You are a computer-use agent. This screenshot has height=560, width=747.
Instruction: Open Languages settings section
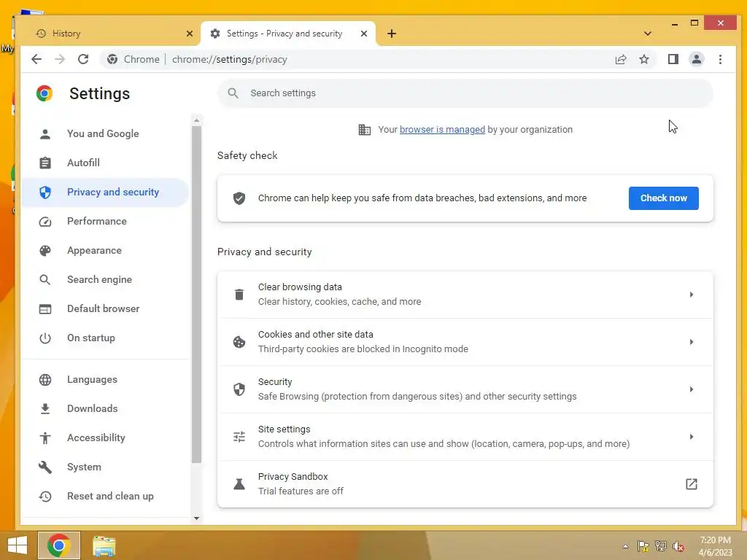click(x=105, y=379)
